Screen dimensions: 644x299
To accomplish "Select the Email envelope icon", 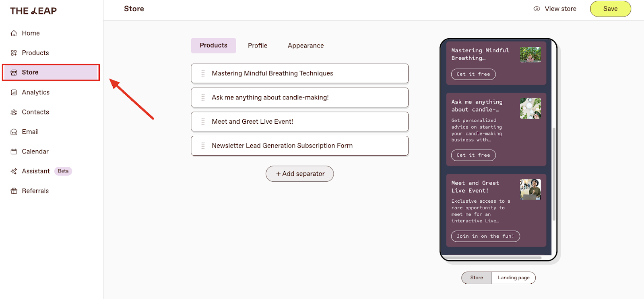I will coord(14,131).
